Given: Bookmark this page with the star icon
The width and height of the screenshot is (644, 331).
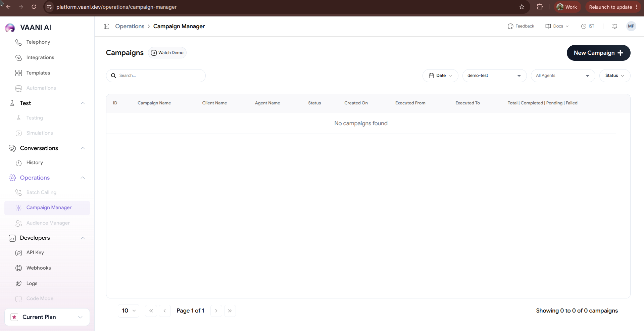Looking at the screenshot, I should click(522, 7).
